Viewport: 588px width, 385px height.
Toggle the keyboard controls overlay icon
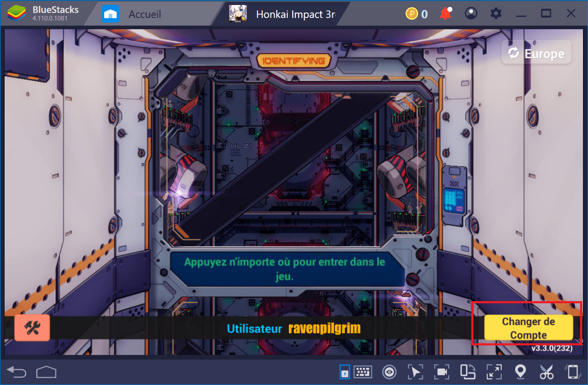345,372
